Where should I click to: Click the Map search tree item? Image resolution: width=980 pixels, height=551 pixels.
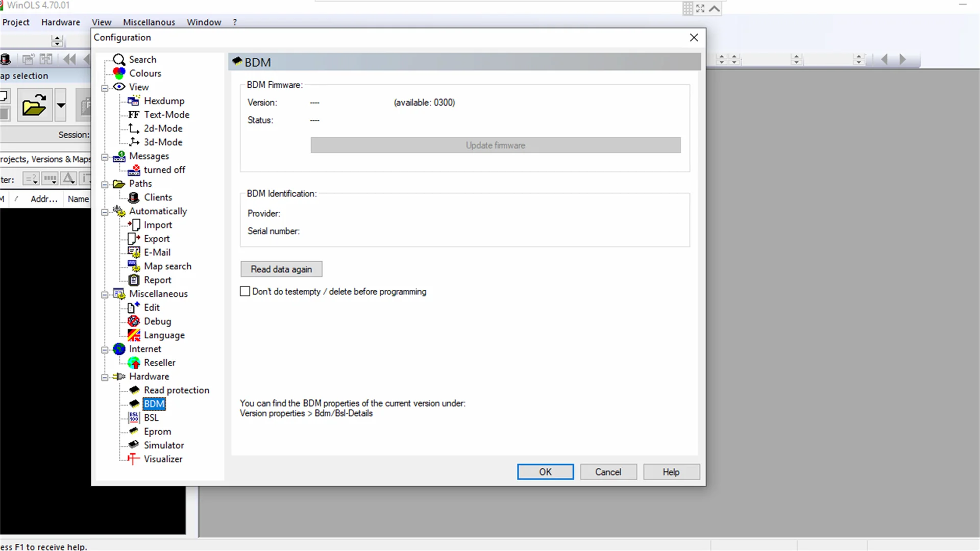click(167, 266)
